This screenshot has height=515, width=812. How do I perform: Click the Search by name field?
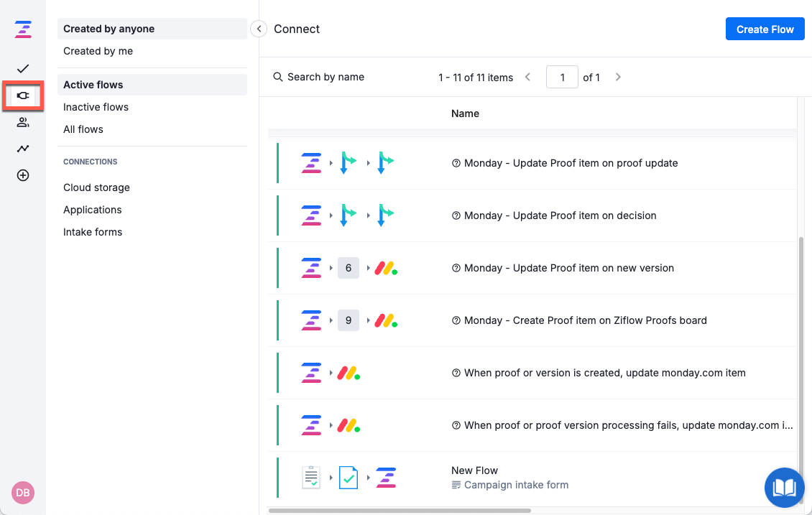coord(326,77)
